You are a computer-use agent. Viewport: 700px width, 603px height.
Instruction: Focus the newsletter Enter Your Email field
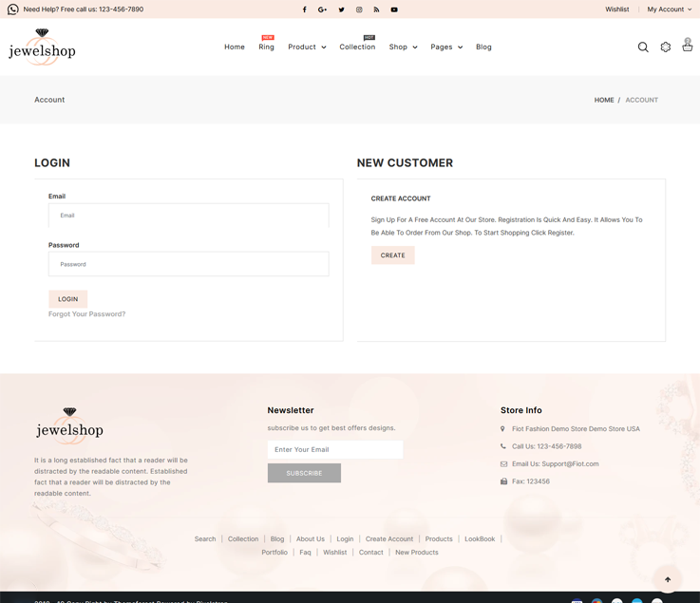[x=334, y=449]
